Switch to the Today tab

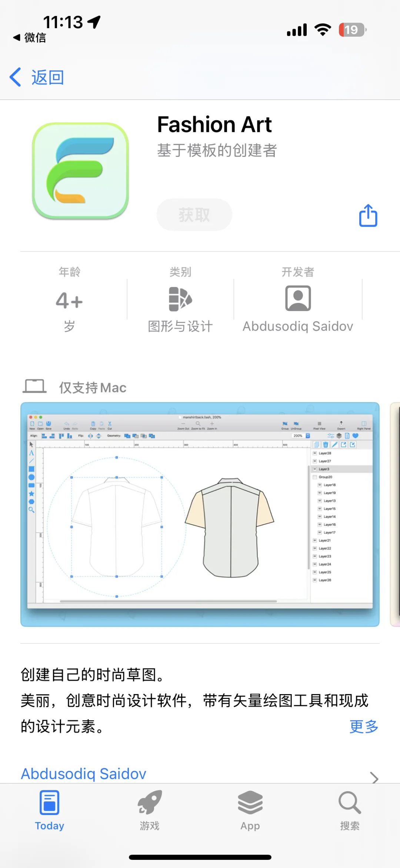tap(50, 810)
